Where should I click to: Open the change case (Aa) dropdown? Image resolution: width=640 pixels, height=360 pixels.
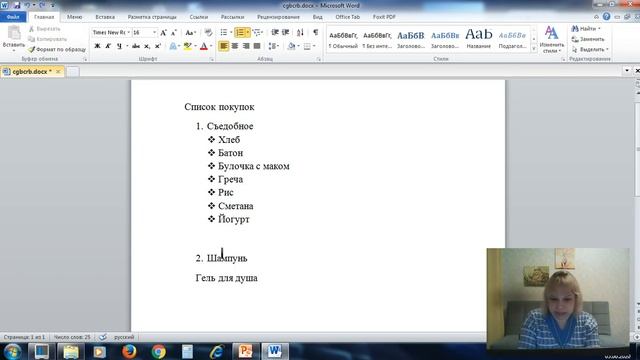tap(190, 33)
